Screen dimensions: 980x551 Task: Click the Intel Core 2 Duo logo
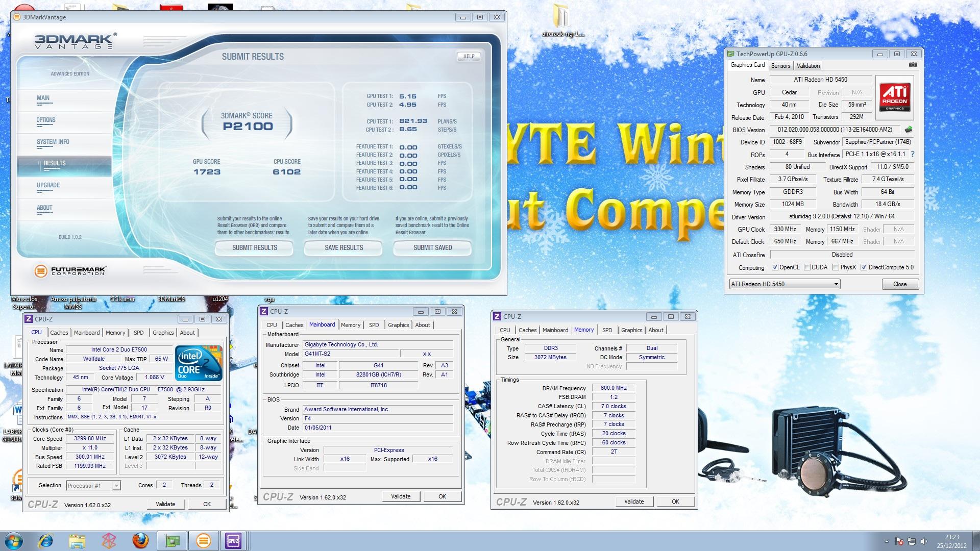pos(199,363)
